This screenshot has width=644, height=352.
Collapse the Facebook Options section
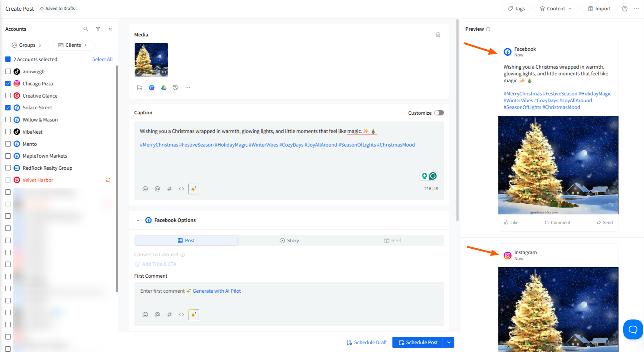[x=138, y=220]
